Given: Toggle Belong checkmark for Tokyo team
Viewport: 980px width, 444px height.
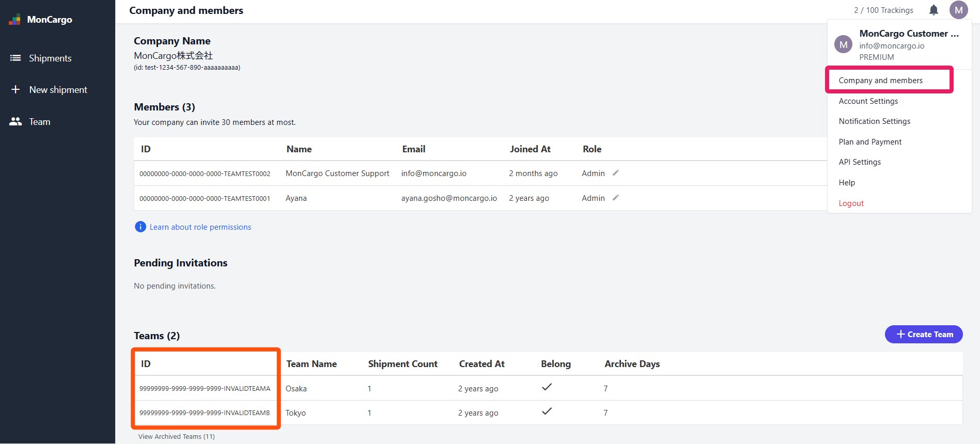Looking at the screenshot, I should tap(547, 411).
